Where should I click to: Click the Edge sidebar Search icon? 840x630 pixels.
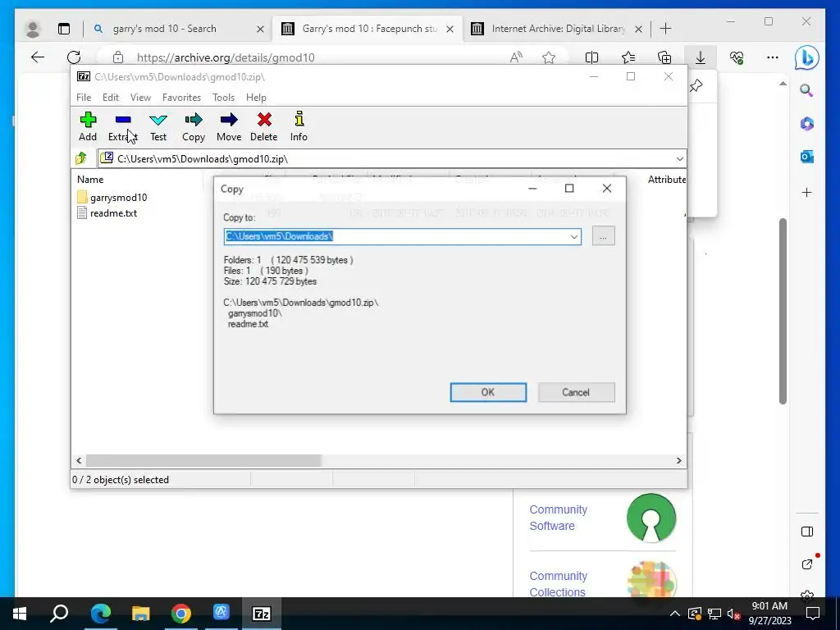tap(806, 90)
